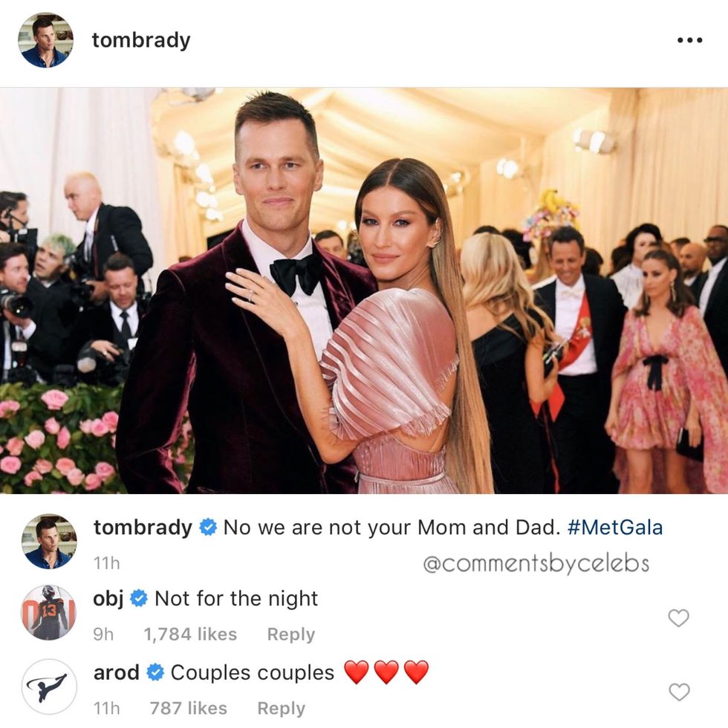The height and width of the screenshot is (728, 728).
Task: View 1,784 likes on obj's comment
Action: [x=190, y=634]
